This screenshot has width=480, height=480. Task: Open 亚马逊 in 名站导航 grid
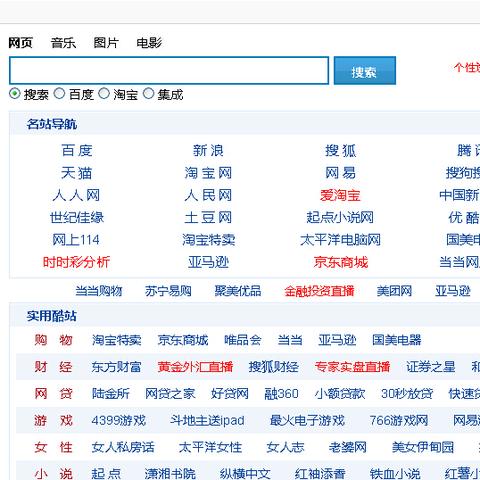(208, 262)
